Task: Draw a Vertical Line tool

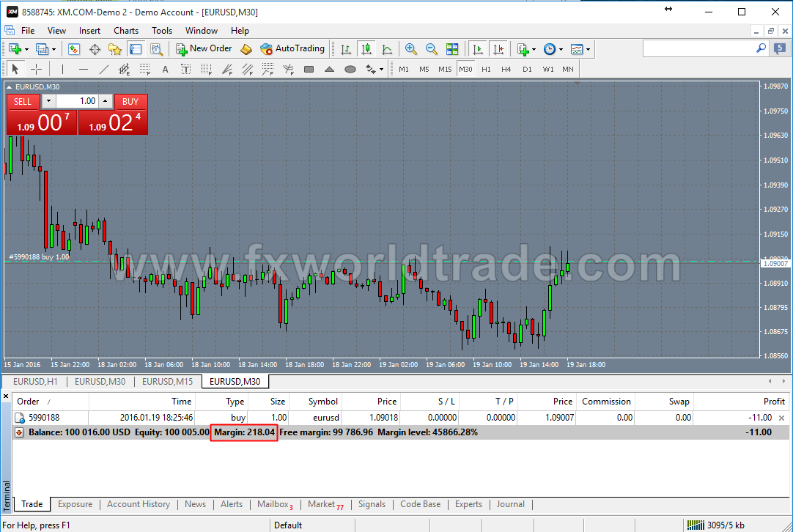Action: point(63,69)
